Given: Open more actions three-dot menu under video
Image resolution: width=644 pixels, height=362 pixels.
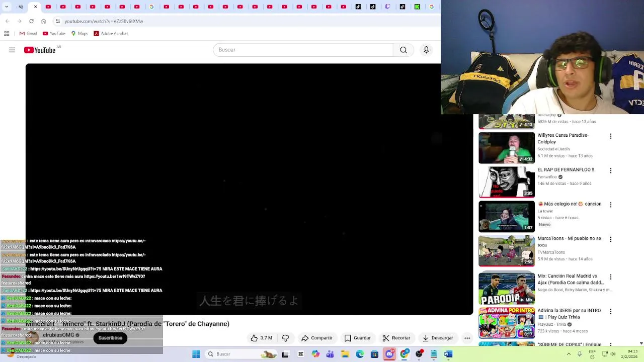Looking at the screenshot, I should point(467,338).
